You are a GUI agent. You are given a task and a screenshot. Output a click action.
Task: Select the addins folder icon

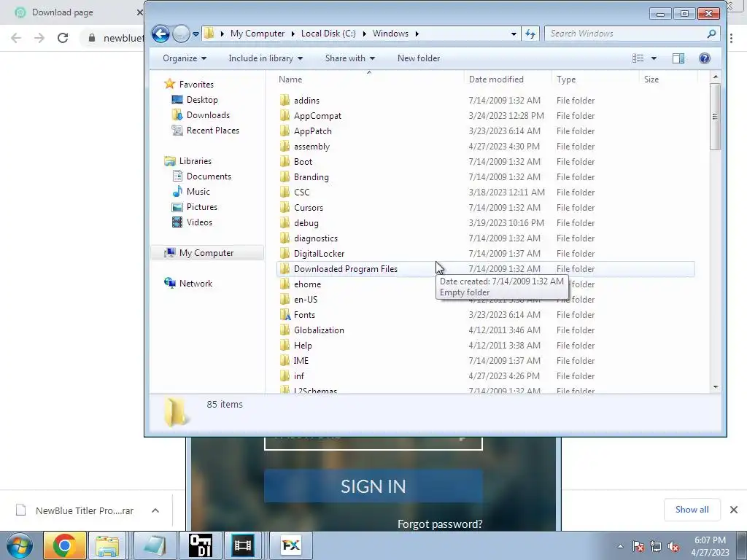285,100
